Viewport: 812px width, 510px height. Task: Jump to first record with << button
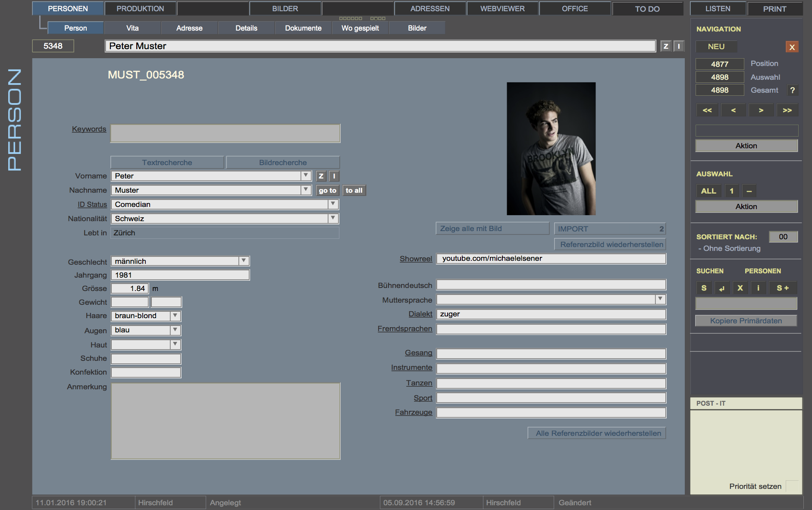click(x=707, y=110)
